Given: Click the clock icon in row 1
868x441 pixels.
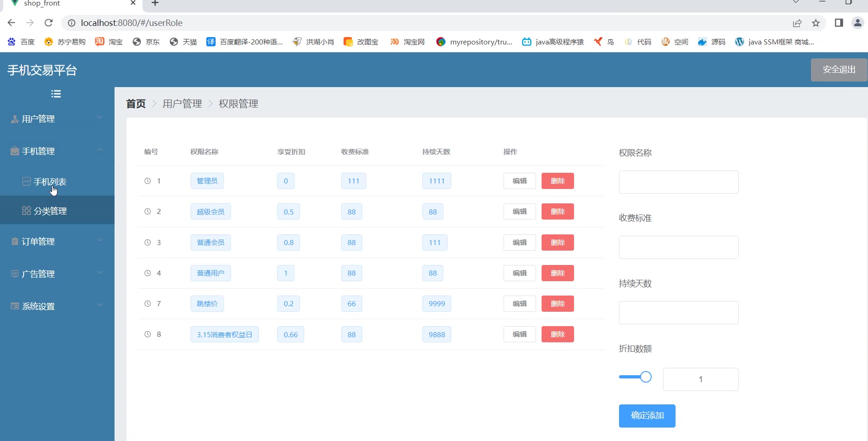Looking at the screenshot, I should (x=147, y=181).
